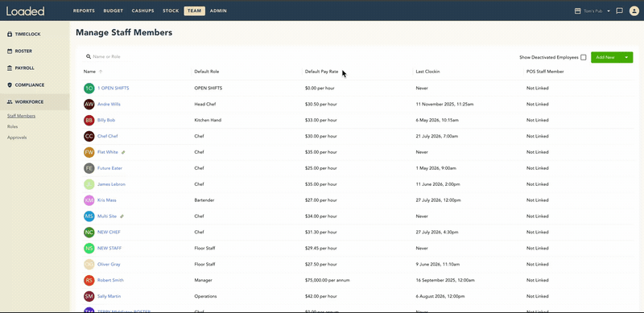Click the 'Kitchen Hand' role cell
The height and width of the screenshot is (313, 644).
tap(208, 121)
